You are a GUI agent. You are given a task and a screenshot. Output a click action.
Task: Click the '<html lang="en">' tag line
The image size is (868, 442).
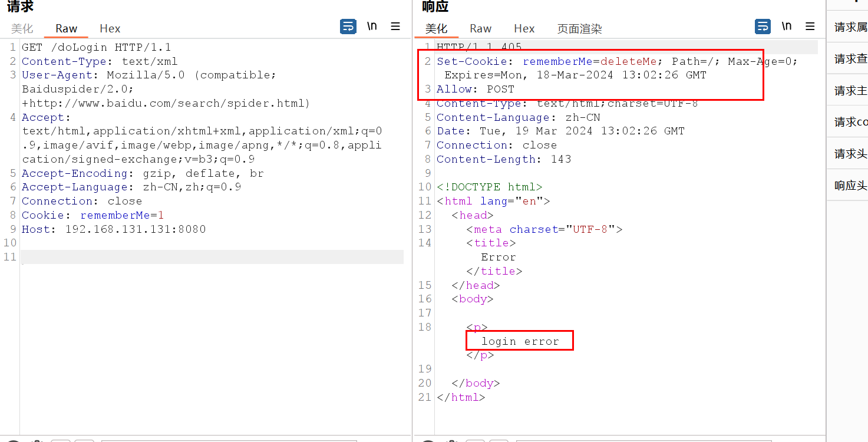[x=493, y=201]
